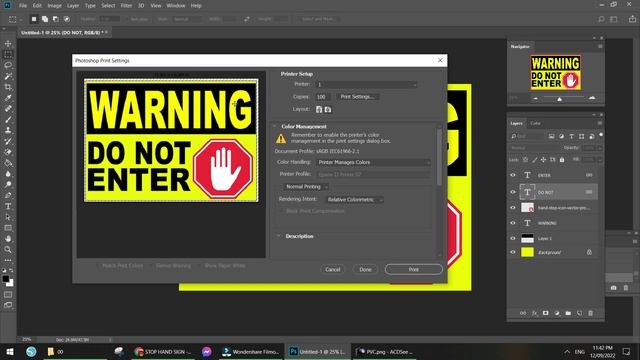This screenshot has height=360, width=640.
Task: Select the Healing Brush tool
Action: [x=8, y=109]
